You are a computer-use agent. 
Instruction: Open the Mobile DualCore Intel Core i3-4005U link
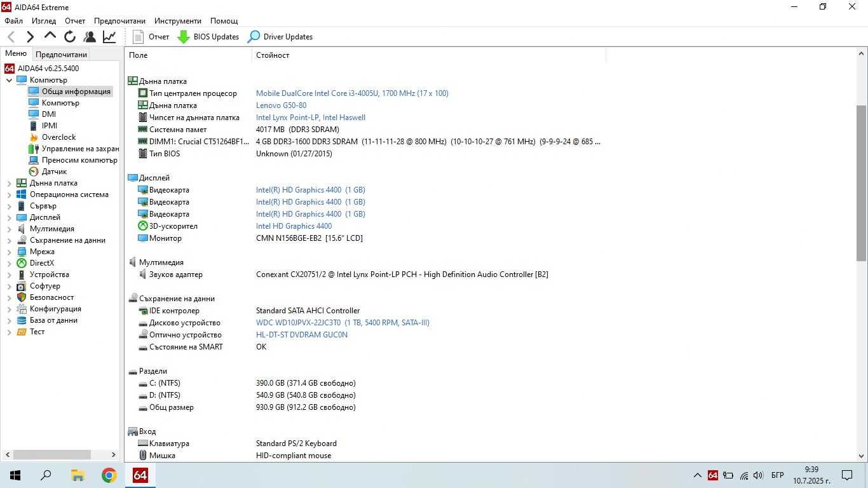(352, 93)
